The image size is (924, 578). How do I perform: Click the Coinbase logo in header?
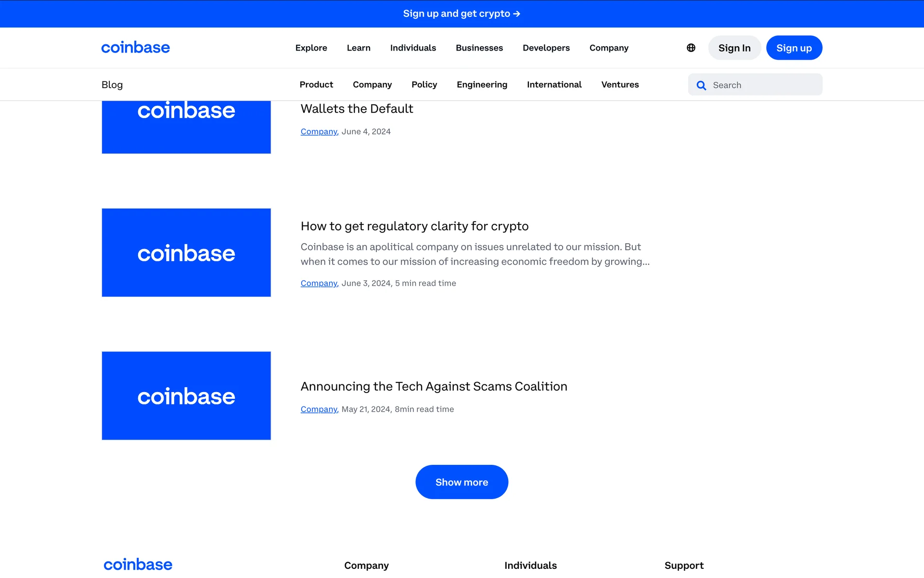pyautogui.click(x=135, y=48)
